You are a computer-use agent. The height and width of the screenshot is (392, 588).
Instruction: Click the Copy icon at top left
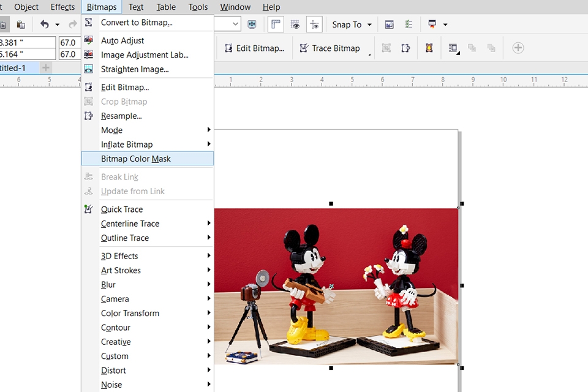point(4,24)
